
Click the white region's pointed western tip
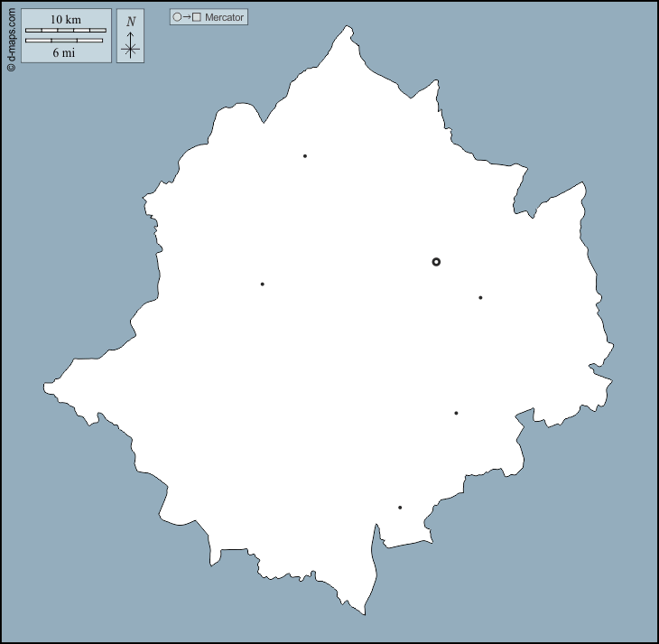coord(45,387)
